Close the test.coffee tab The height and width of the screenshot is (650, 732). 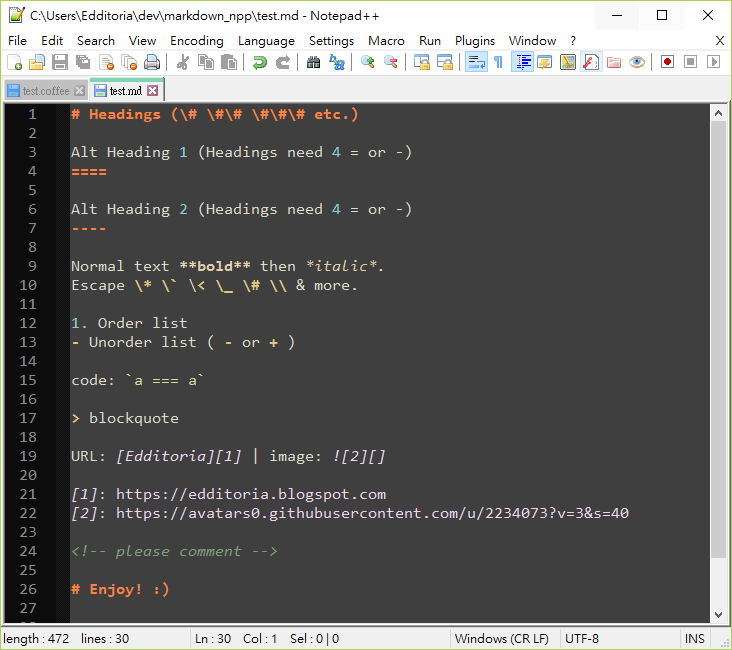[x=80, y=91]
